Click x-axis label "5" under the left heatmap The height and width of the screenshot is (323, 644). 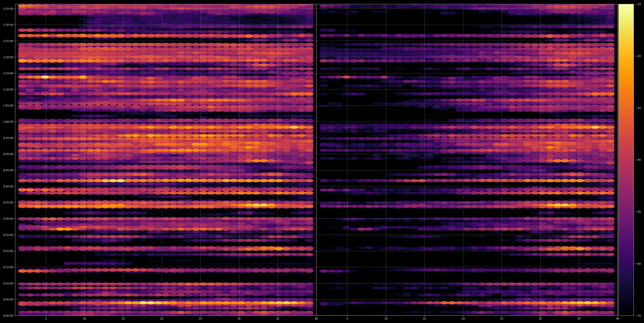pos(46,319)
